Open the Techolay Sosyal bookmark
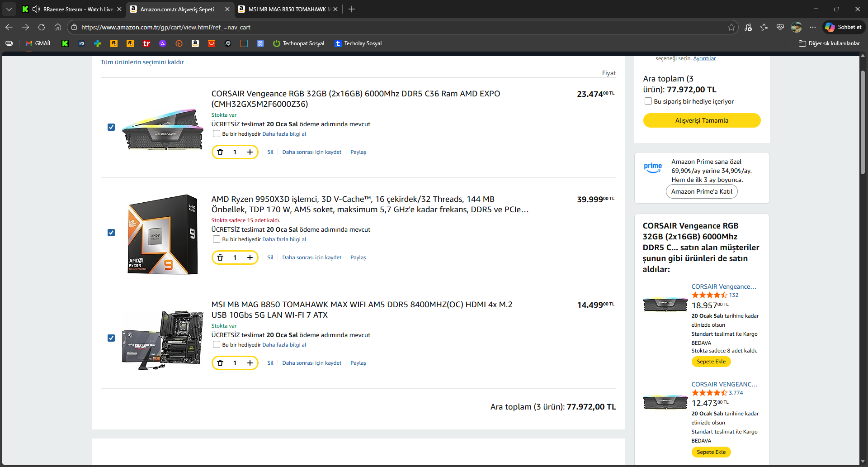Viewport: 868px width, 467px height. (x=358, y=43)
